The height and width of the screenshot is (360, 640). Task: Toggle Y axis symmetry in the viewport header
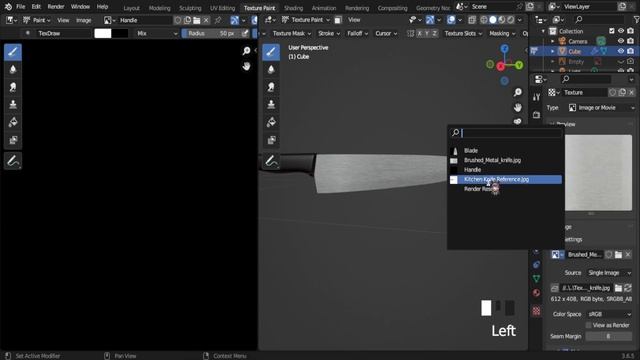pos(427,33)
